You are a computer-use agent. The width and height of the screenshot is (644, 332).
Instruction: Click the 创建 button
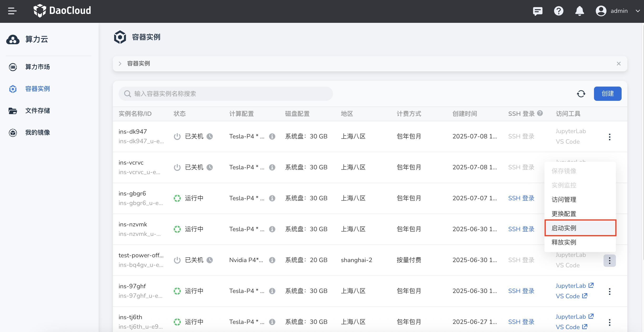tap(607, 94)
